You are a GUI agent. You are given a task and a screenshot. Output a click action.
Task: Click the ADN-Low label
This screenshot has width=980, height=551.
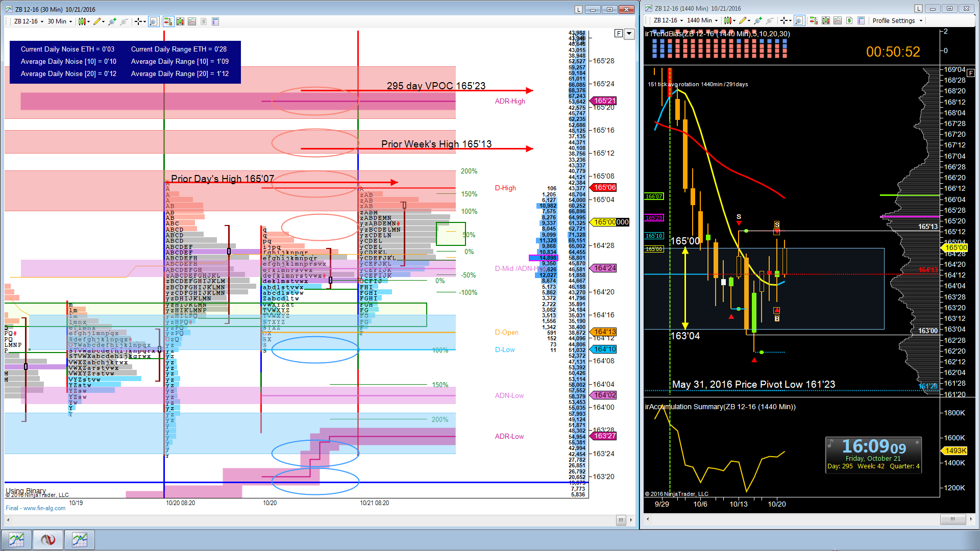[509, 396]
